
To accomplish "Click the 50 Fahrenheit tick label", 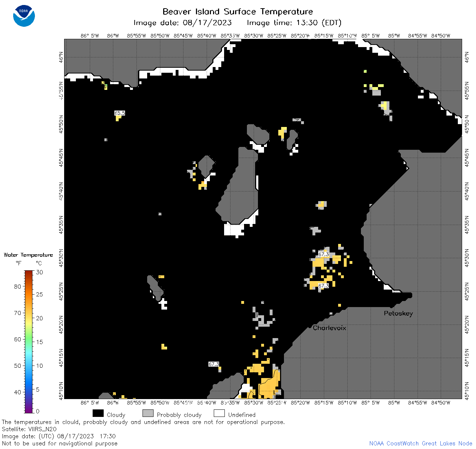I will pyautogui.click(x=17, y=366).
